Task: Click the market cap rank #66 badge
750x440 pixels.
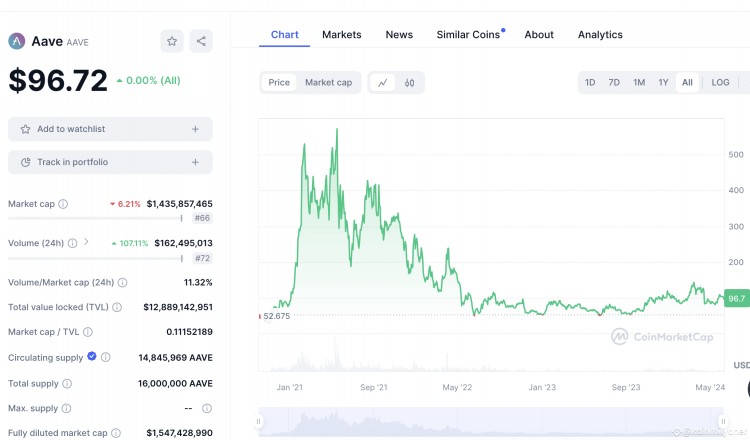Action: [x=201, y=217]
